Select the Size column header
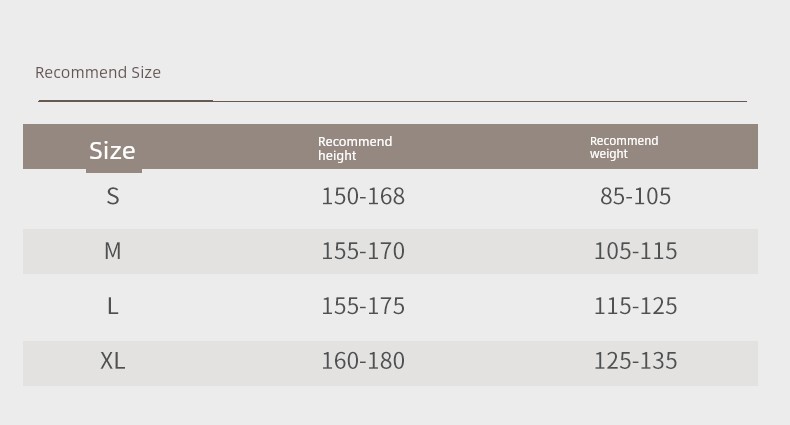This screenshot has width=790, height=425. coord(112,150)
